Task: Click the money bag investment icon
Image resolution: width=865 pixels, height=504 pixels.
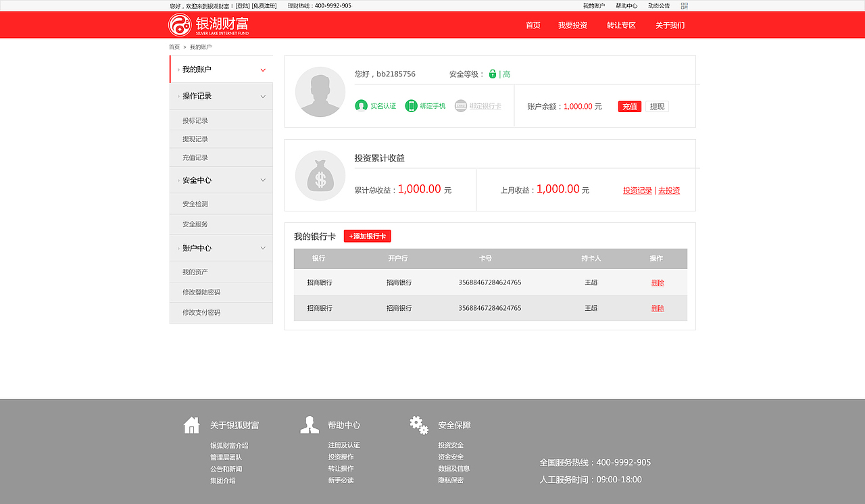Action: (x=320, y=176)
